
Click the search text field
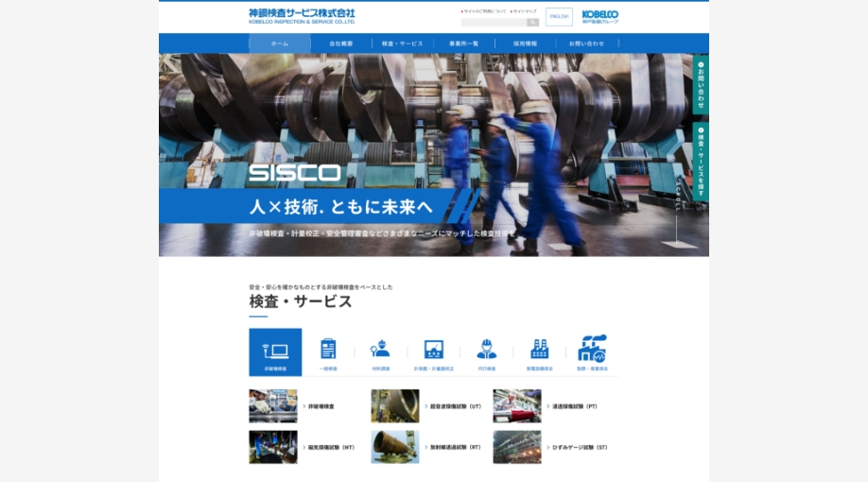tap(494, 22)
